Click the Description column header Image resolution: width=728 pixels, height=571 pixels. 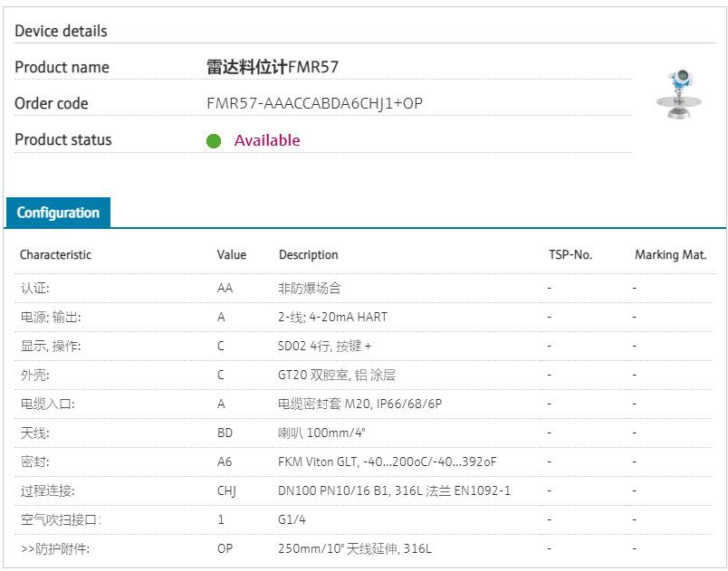click(308, 255)
